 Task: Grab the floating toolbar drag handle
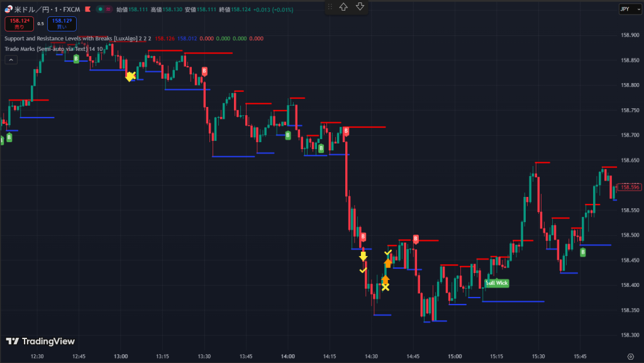[x=330, y=7]
